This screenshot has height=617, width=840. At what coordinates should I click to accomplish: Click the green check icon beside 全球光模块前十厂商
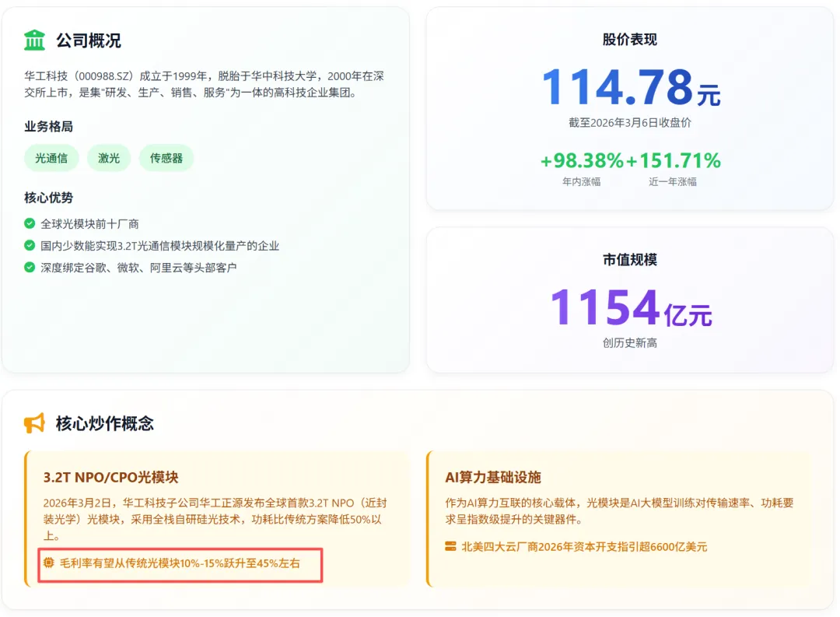(30, 223)
